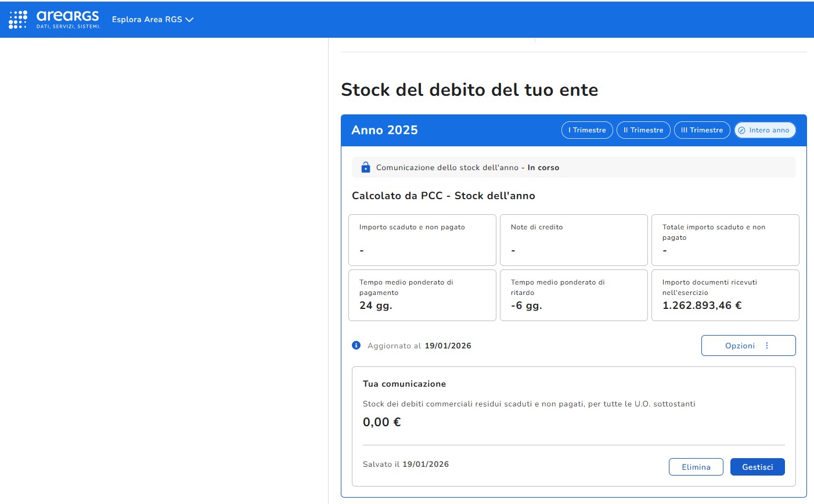
Task: Show the III Trimestre data
Action: (702, 130)
